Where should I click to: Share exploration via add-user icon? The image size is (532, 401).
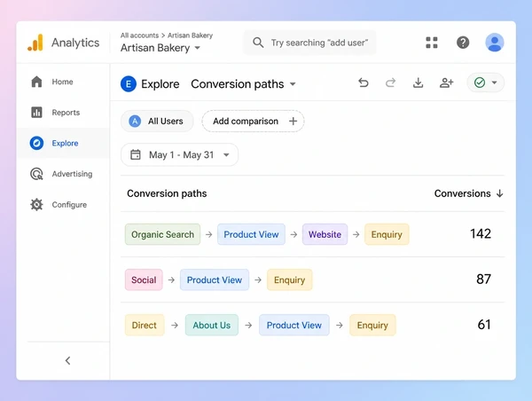[447, 83]
